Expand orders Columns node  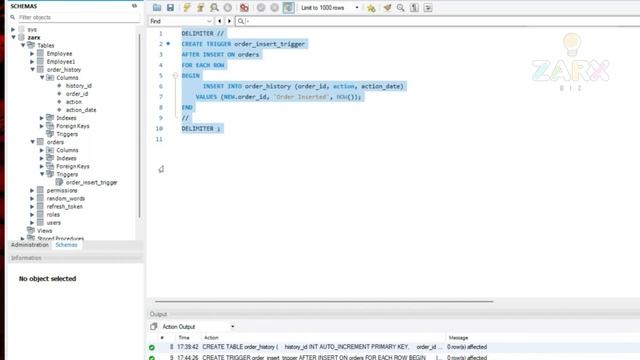click(42, 150)
